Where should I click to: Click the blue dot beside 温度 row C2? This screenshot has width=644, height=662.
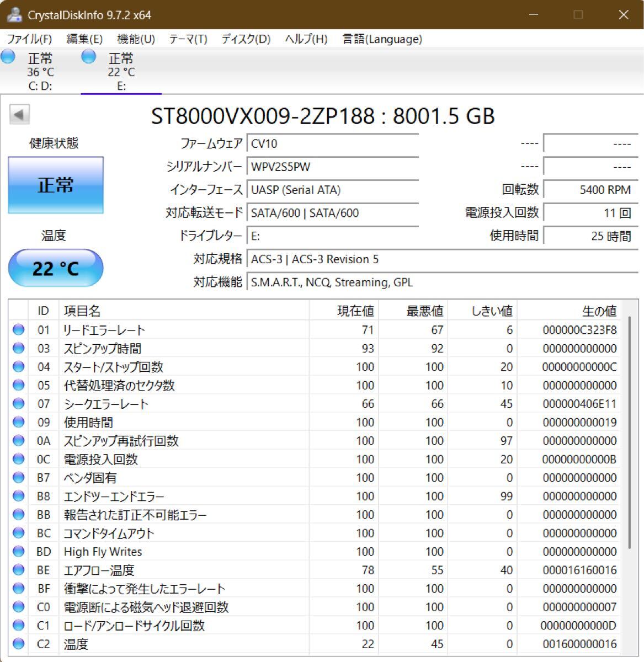tap(18, 644)
